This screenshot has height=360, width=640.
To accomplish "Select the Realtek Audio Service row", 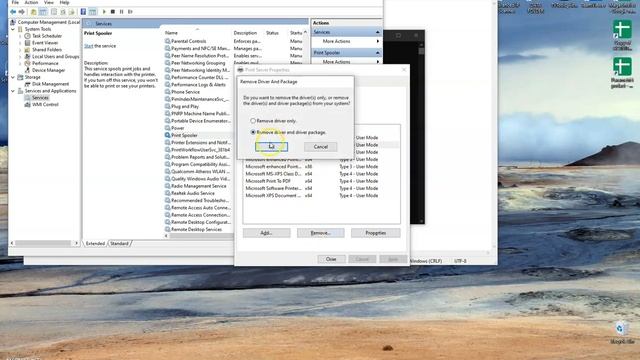I will [198, 193].
